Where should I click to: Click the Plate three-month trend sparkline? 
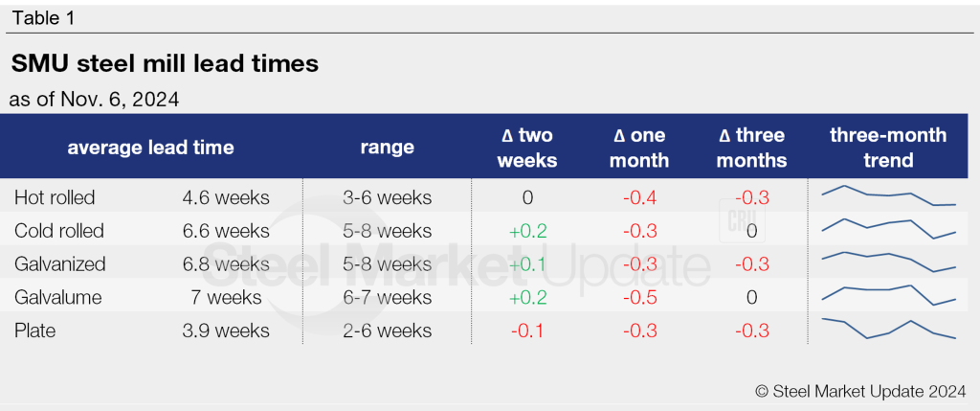click(888, 328)
